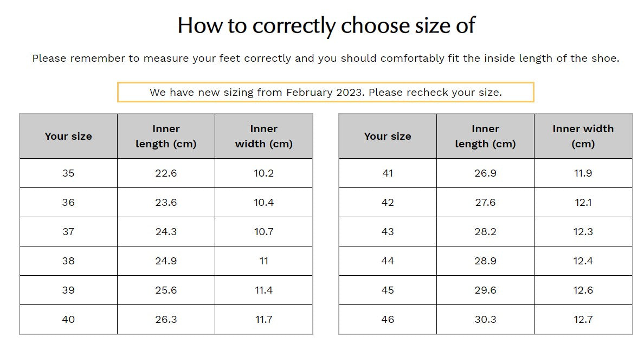Image resolution: width=644 pixels, height=344 pixels.
Task: Click inner width value 12.7
Action: (x=583, y=320)
